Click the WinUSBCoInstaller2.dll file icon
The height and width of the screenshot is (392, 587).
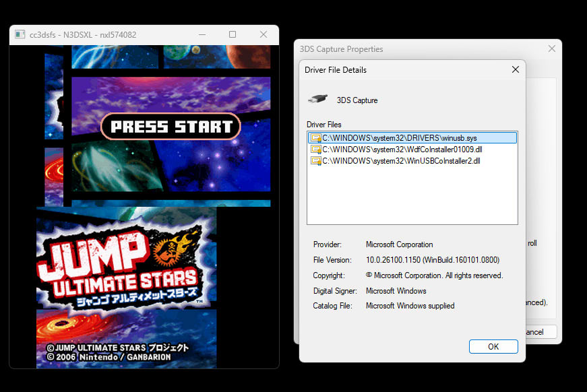316,161
